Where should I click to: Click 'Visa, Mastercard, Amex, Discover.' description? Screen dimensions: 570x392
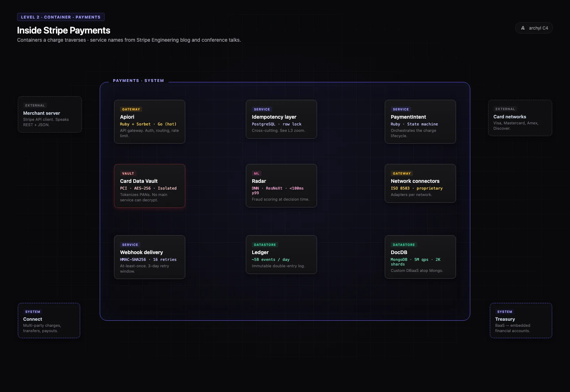coord(516,126)
